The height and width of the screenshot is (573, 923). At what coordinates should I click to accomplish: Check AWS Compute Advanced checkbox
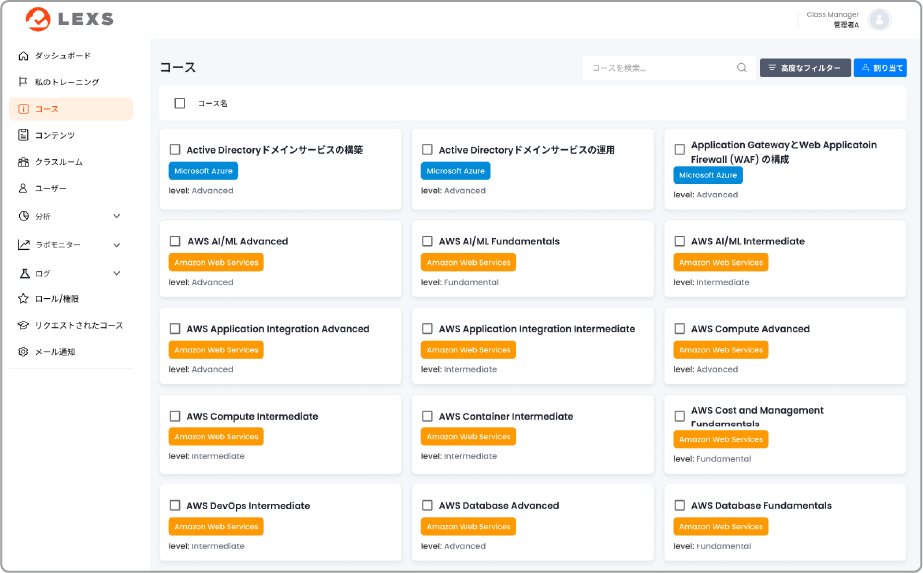click(x=680, y=329)
